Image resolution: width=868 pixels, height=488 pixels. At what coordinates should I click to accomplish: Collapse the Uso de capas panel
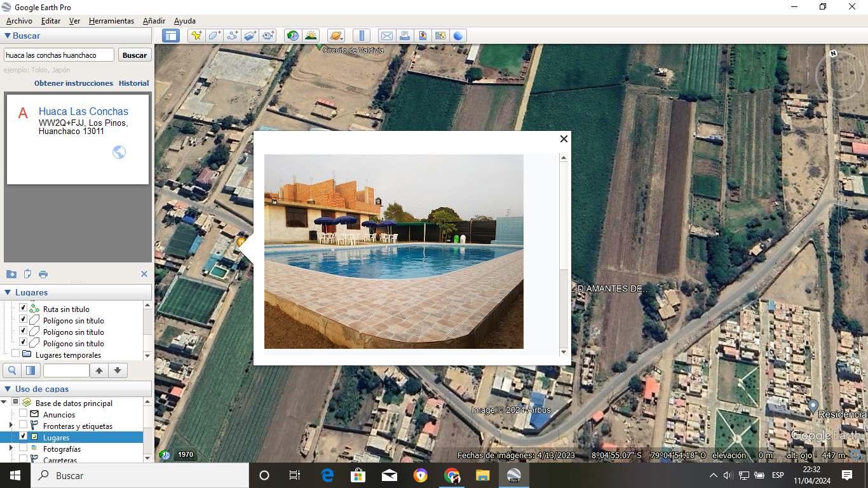point(8,389)
